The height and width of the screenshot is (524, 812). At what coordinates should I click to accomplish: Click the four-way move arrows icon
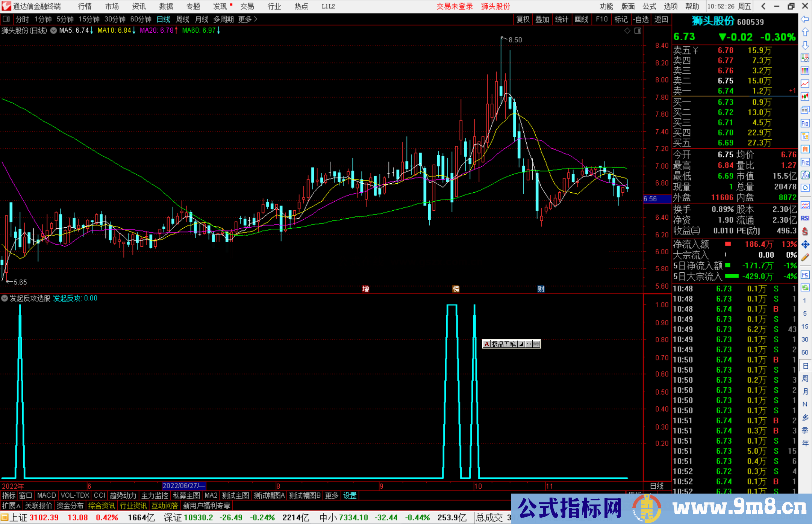805,245
